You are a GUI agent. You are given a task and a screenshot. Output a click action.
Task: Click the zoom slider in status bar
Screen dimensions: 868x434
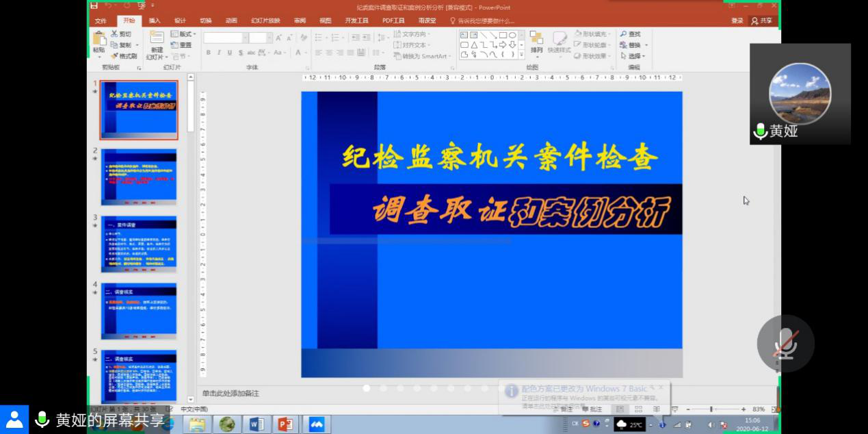(x=711, y=409)
